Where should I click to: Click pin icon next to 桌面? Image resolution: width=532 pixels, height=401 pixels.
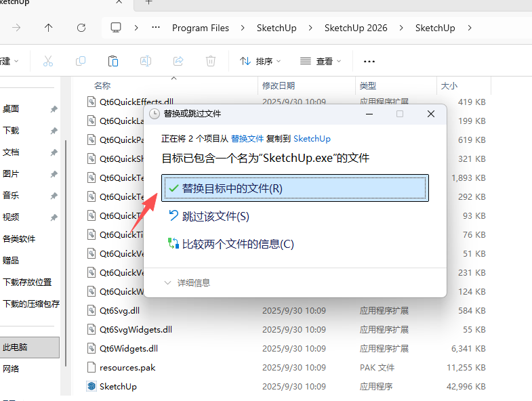tap(54, 109)
